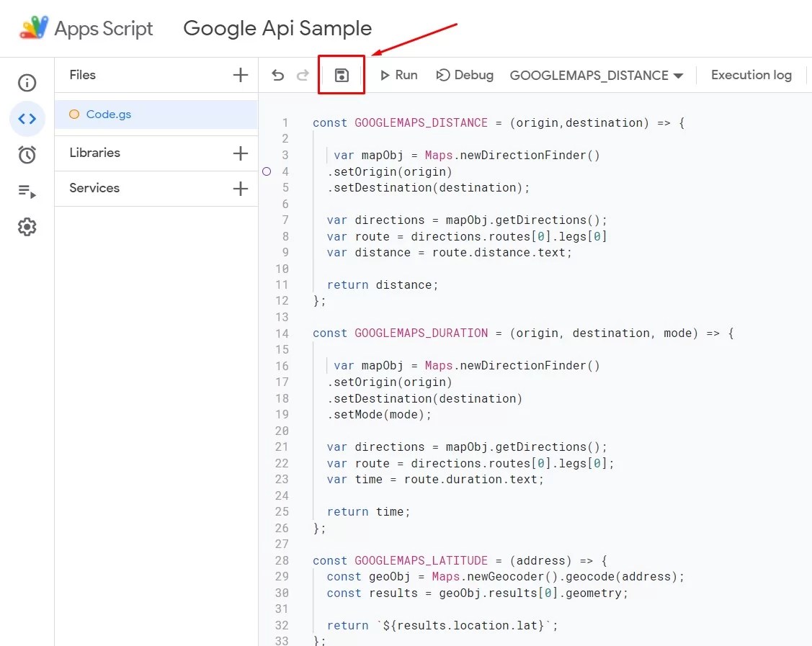Open the GOOGLEMAPS_DISTANCE function dropdown
Image resolution: width=812 pixels, height=646 pixels.
[x=597, y=76]
